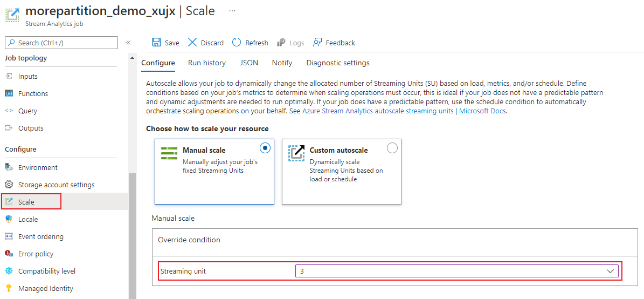The width and height of the screenshot is (644, 299).
Task: Open Azure Stream Analytics autoscale streaming units link
Action: tap(378, 111)
